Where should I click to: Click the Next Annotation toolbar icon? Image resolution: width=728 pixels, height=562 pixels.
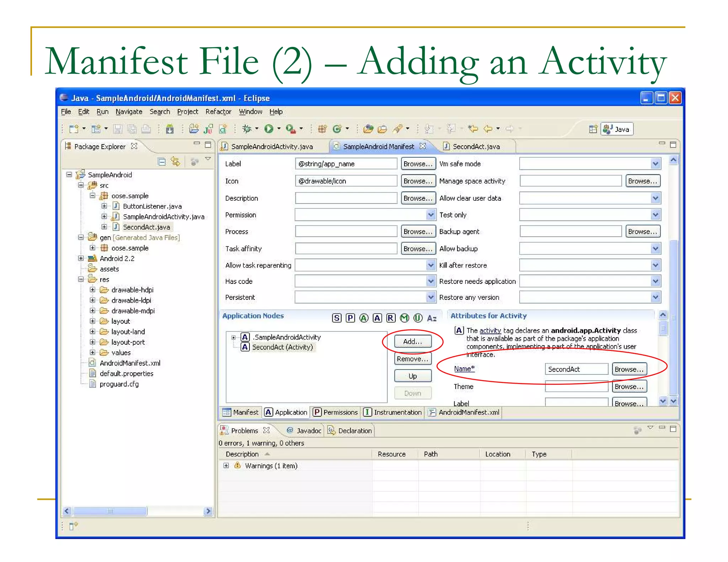[429, 129]
